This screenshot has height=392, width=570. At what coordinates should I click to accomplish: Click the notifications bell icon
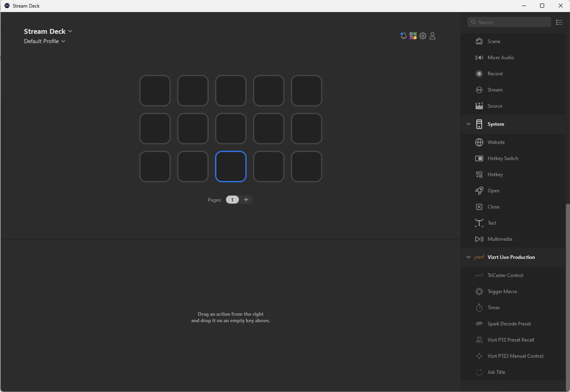[x=403, y=36]
